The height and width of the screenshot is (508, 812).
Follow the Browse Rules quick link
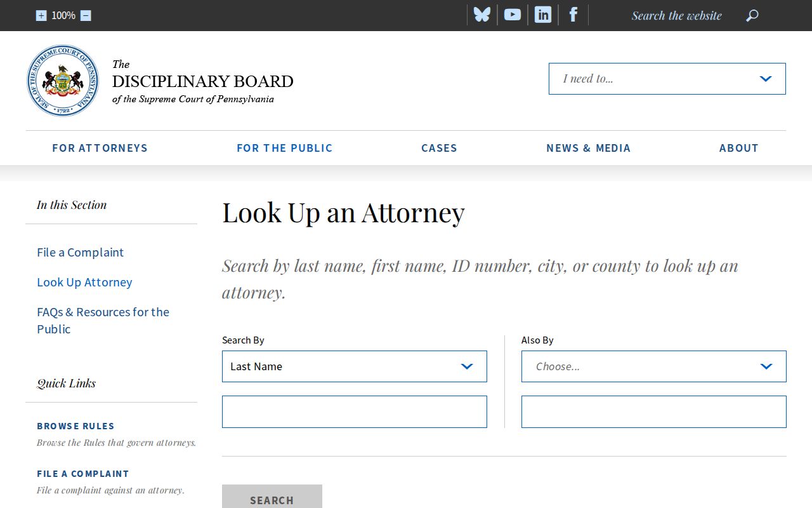(x=75, y=426)
